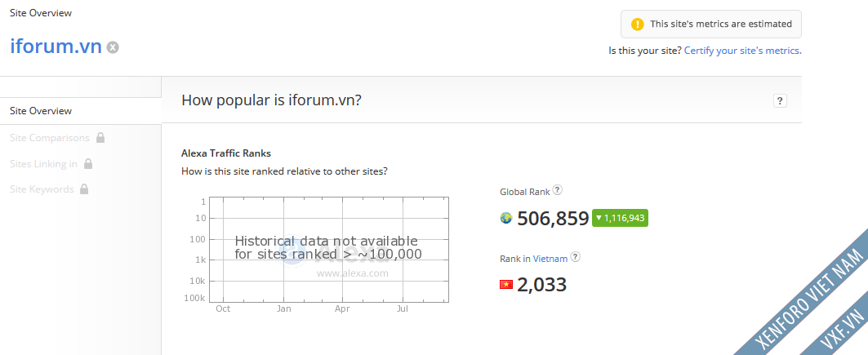Viewport: 868px width, 355px height.
Task: Open Sites Linking in sidebar item
Action: click(x=43, y=164)
